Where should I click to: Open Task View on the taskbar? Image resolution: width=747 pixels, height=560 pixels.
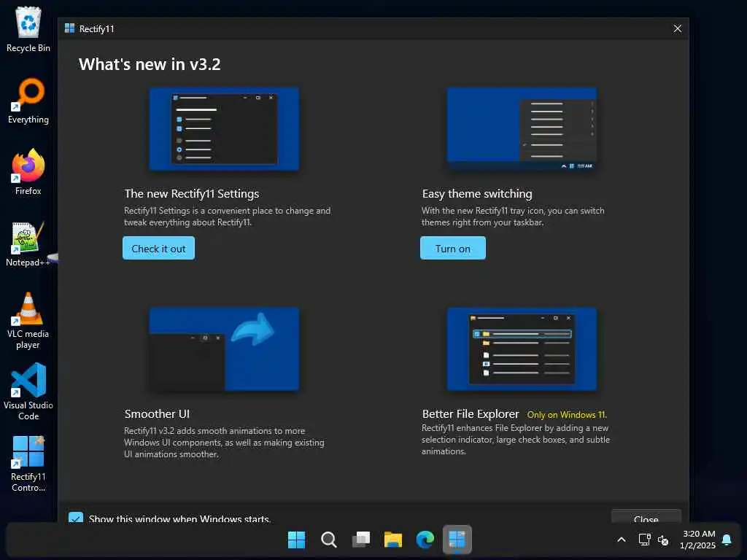click(x=361, y=540)
